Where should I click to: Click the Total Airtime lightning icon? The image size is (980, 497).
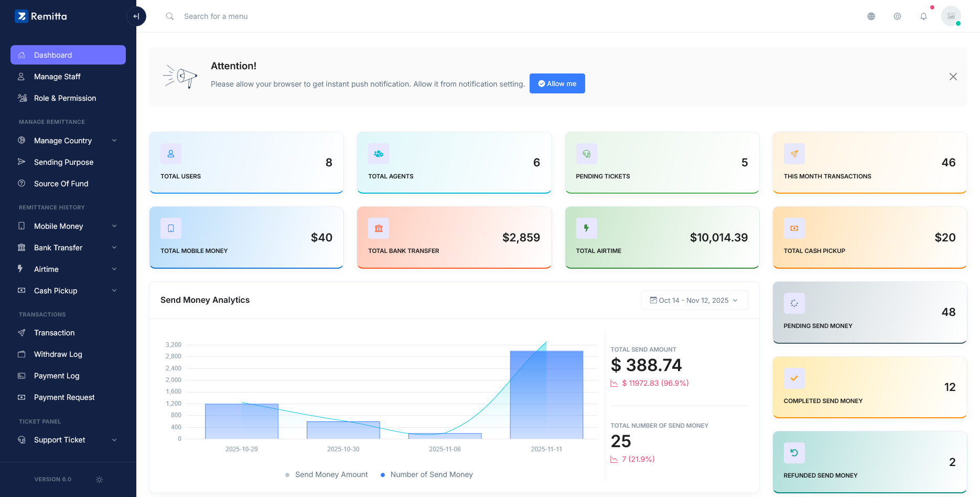tap(586, 228)
